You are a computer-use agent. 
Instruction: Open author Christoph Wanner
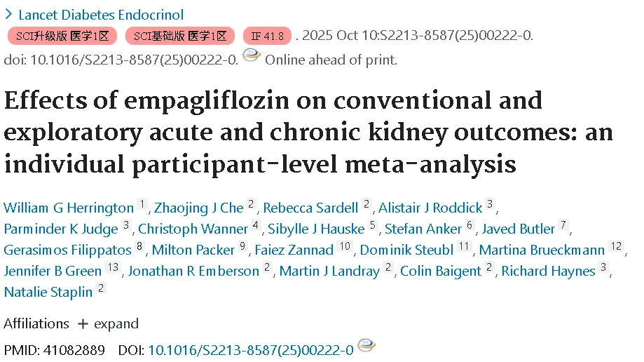193,229
